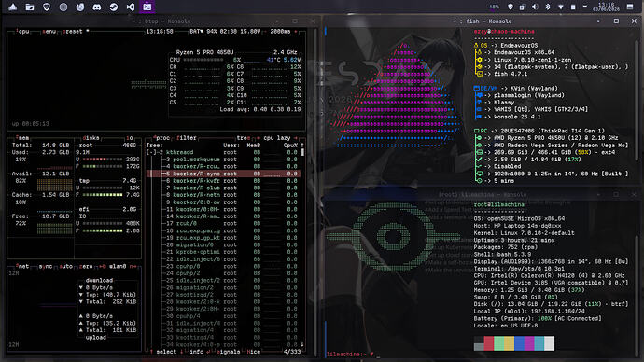Image resolution: width=644 pixels, height=362 pixels.
Task: Click the Ryzen 5 PRO 4650U label in btop
Action: pos(204,52)
